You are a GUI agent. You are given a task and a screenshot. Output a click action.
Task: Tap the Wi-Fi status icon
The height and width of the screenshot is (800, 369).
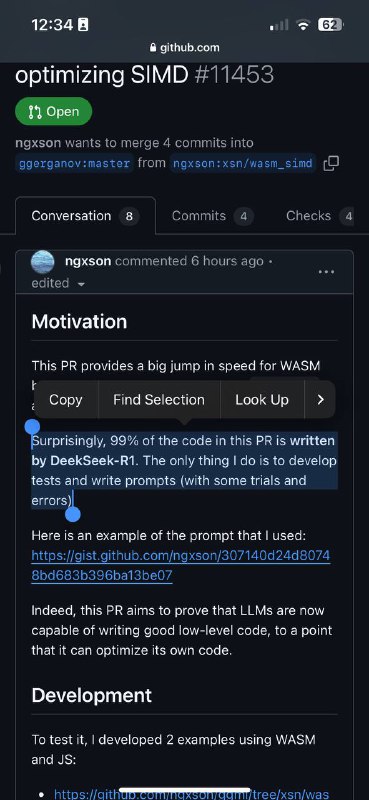[304, 24]
